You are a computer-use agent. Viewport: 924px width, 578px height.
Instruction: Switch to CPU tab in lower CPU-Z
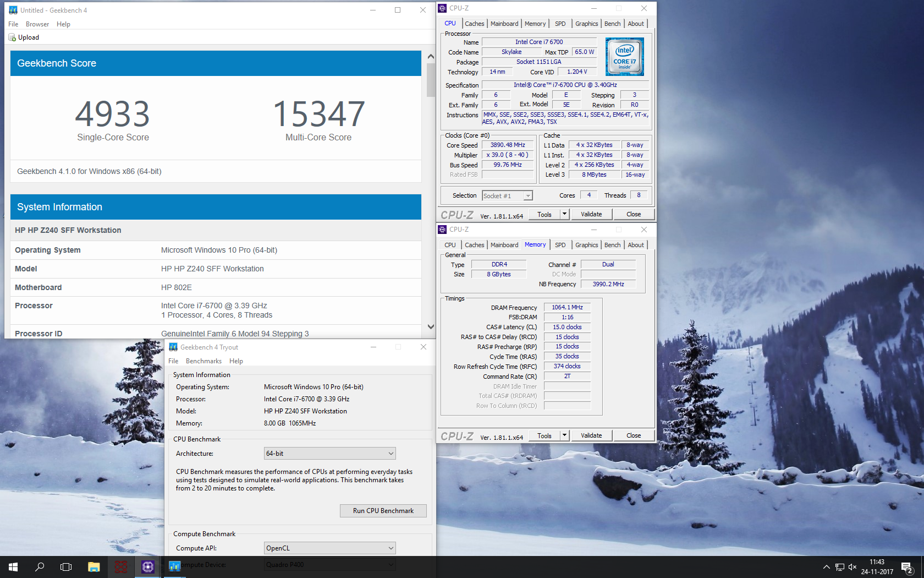click(x=450, y=245)
